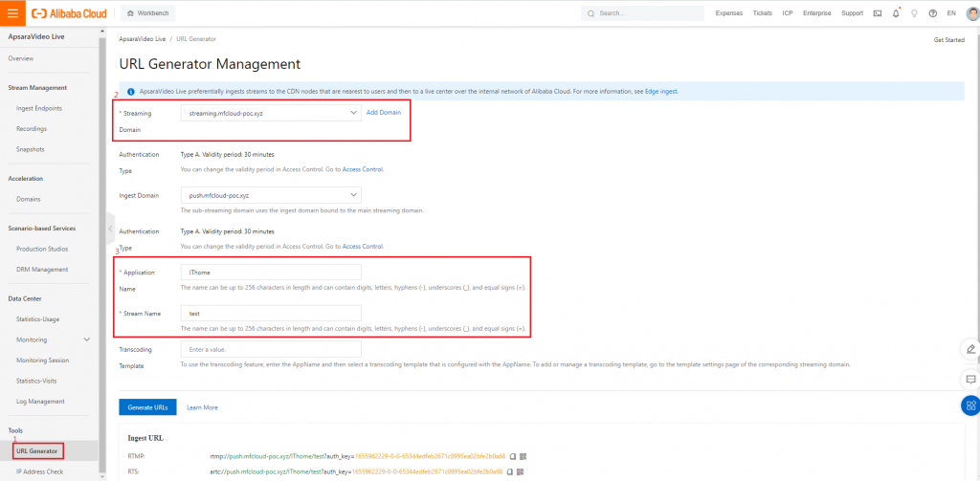Click the RTS ingest URL text
Screen dimensions: 980x481
357,471
